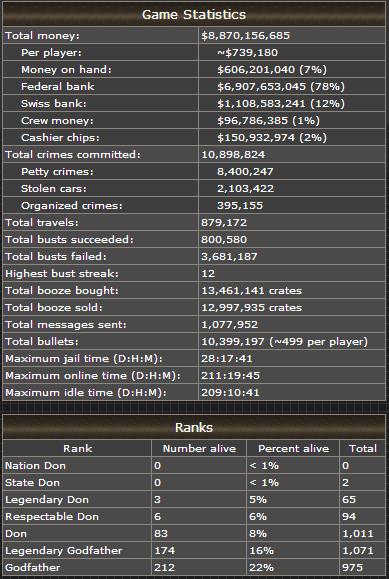Click the Stolen cars count
The image size is (389, 579).
245,189
